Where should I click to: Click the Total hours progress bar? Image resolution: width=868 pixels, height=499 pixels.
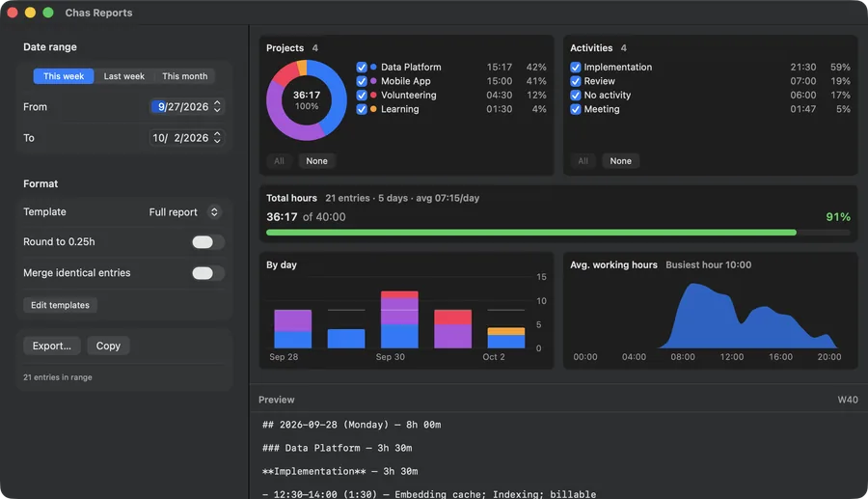point(558,233)
